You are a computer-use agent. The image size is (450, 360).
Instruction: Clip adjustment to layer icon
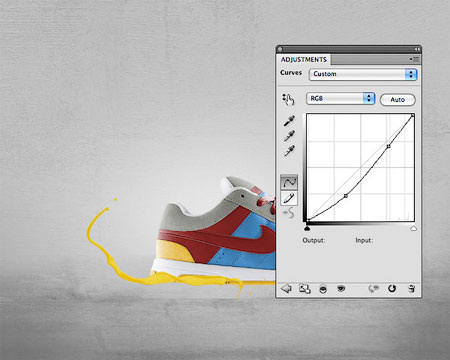click(x=323, y=289)
